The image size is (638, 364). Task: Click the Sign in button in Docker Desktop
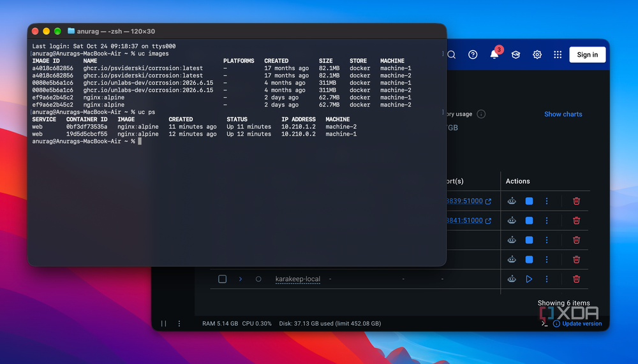coord(587,54)
